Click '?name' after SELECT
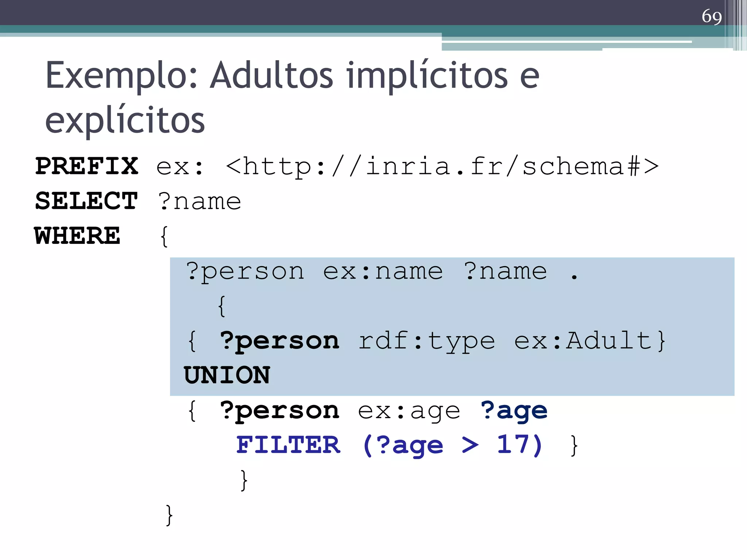 200,201
